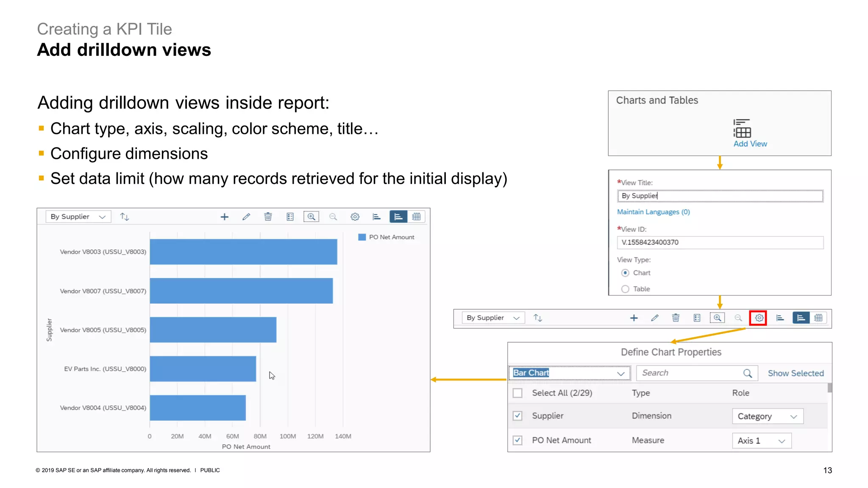Select the Chart view type radio button
The image size is (868, 488).
(x=625, y=273)
